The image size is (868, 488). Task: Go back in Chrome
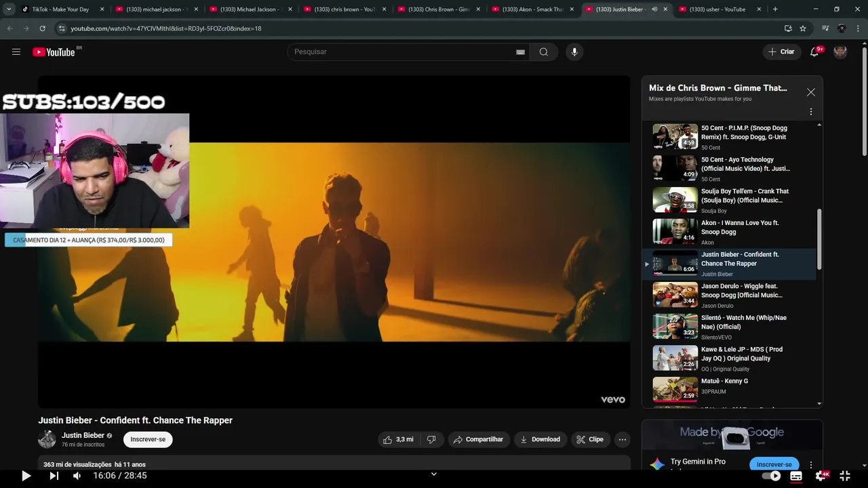pos(9,28)
